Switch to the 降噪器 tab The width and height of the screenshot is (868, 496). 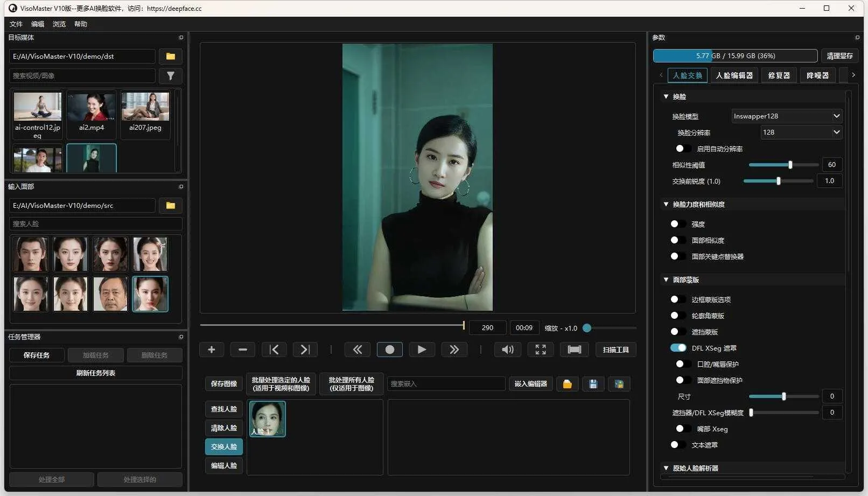[x=818, y=75]
